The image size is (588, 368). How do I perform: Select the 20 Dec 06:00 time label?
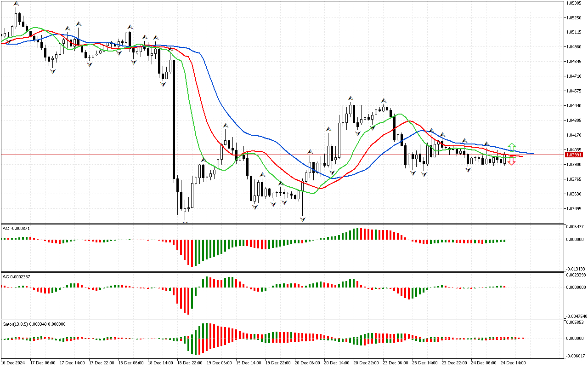307,363
